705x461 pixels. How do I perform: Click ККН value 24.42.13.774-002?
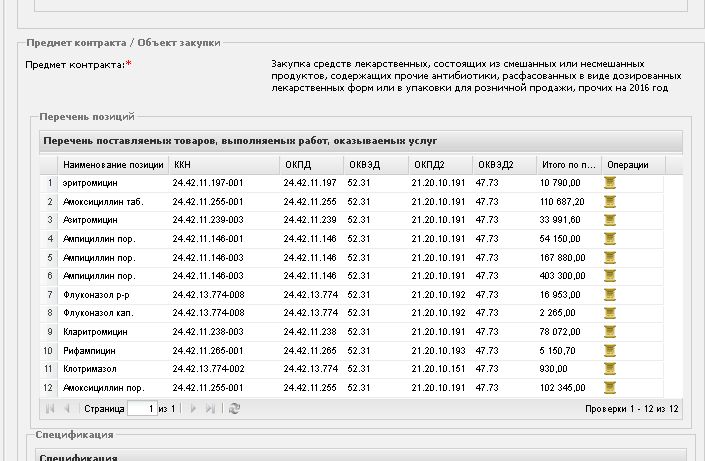(208, 369)
